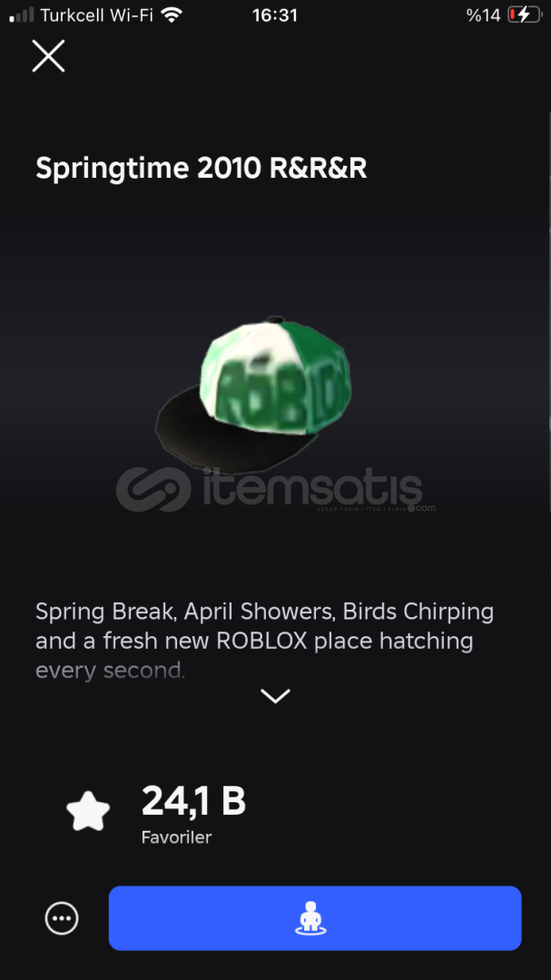The height and width of the screenshot is (980, 551).
Task: Expand the description with the chevron
Action: click(275, 696)
